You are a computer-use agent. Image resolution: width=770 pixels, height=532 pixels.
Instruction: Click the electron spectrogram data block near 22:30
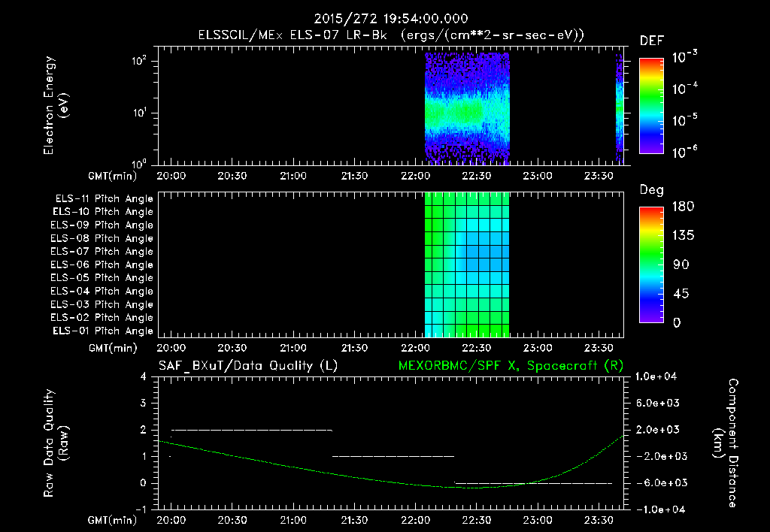pos(467,108)
